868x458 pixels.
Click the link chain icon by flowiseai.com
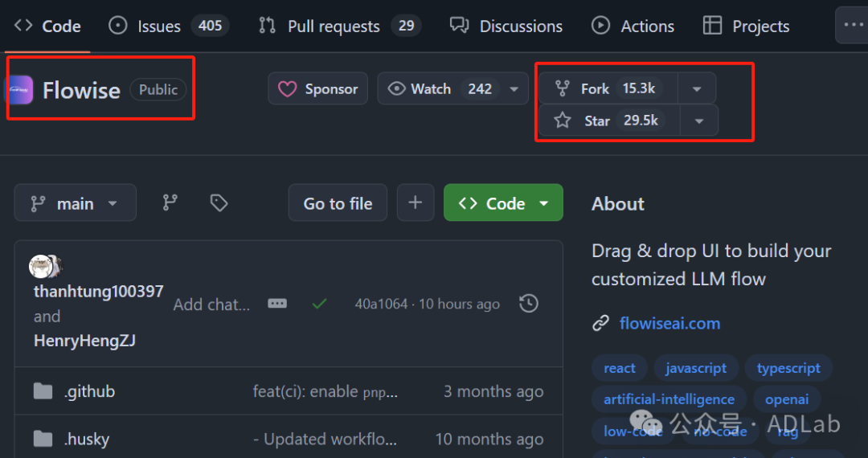tap(600, 323)
